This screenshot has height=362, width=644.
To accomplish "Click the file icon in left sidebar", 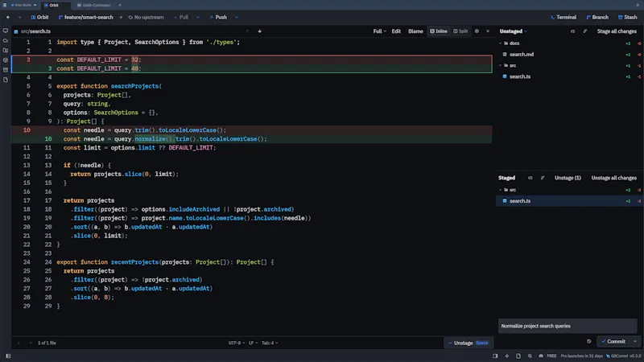I will [x=6, y=80].
